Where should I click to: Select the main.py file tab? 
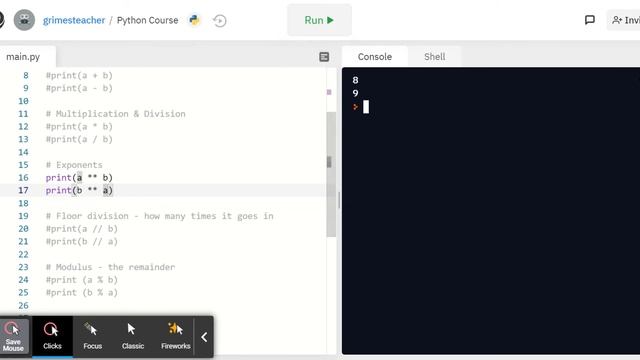pos(23,57)
